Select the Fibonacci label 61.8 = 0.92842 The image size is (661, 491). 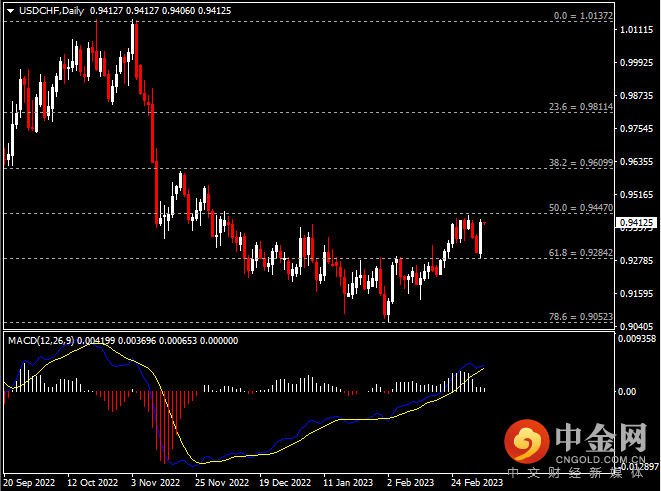(x=581, y=252)
